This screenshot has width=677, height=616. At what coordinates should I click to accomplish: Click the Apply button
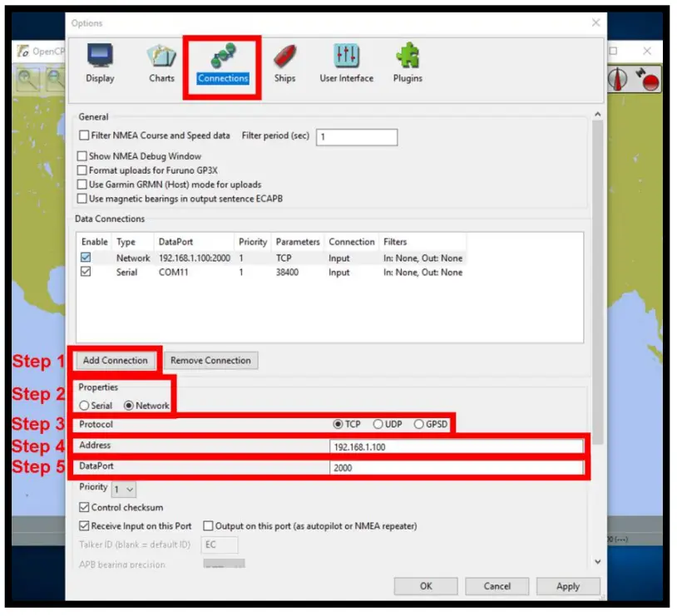[568, 586]
